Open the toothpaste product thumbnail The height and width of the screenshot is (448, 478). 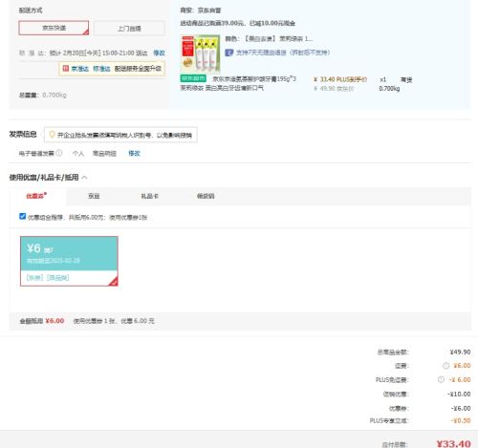(x=200, y=53)
